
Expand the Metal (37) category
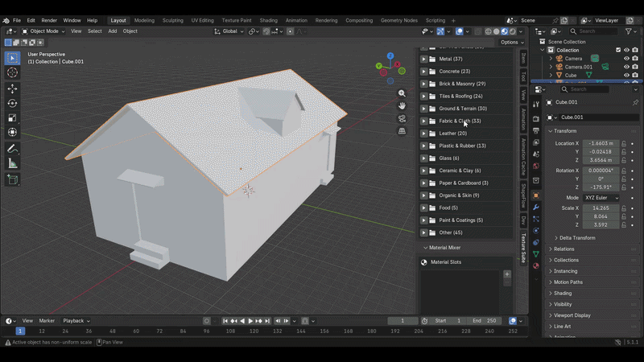point(423,59)
